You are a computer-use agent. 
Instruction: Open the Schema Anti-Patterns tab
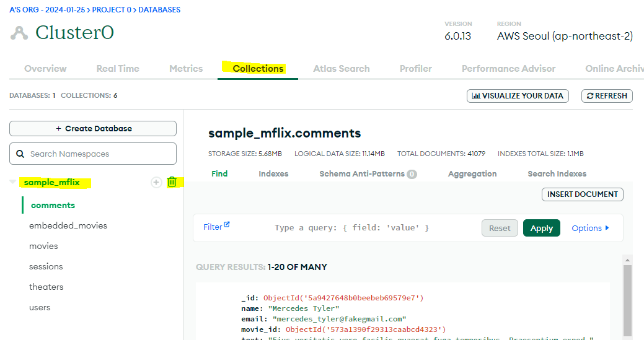pyautogui.click(x=368, y=174)
